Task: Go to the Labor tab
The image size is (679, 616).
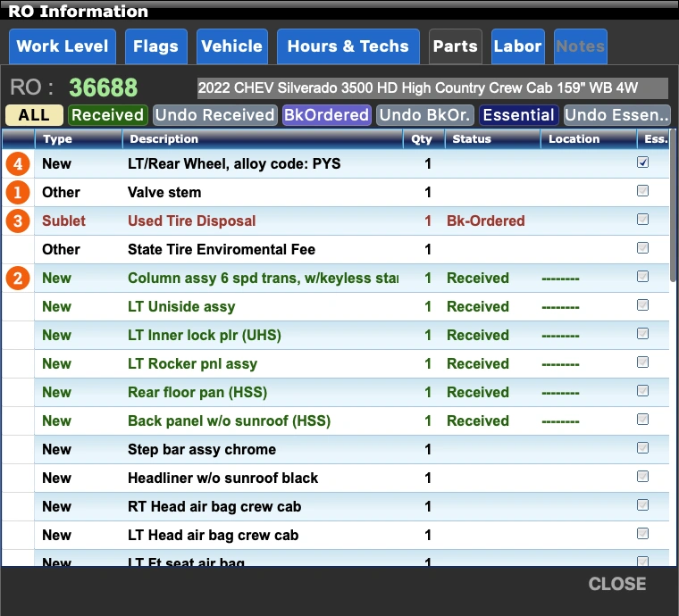Action: [517, 46]
